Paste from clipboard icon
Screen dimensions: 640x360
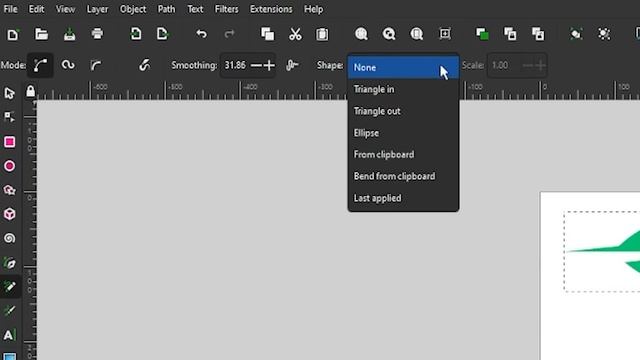pyautogui.click(x=322, y=34)
